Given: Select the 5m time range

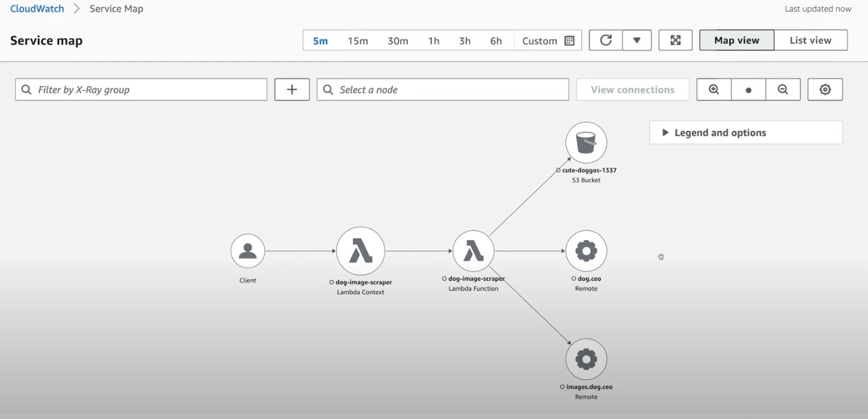Looking at the screenshot, I should click(x=320, y=40).
